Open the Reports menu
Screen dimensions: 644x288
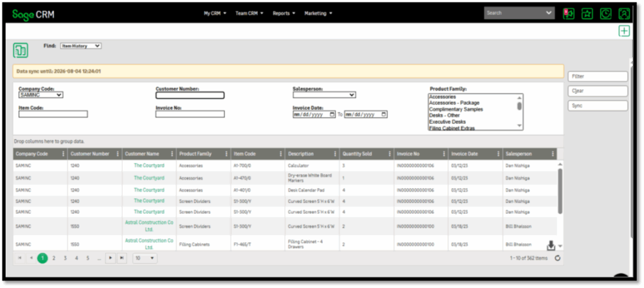tap(284, 13)
